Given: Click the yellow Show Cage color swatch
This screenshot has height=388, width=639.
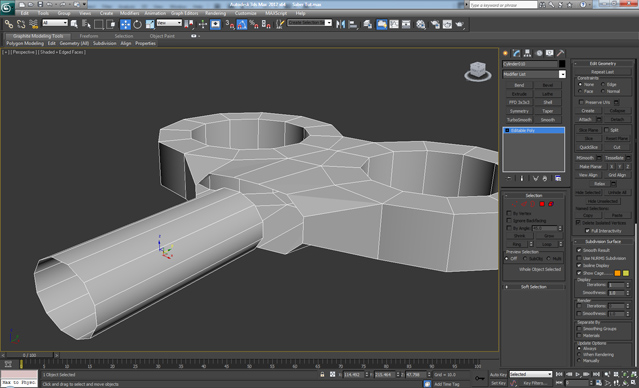Looking at the screenshot, I should pyautogui.click(x=626, y=273).
